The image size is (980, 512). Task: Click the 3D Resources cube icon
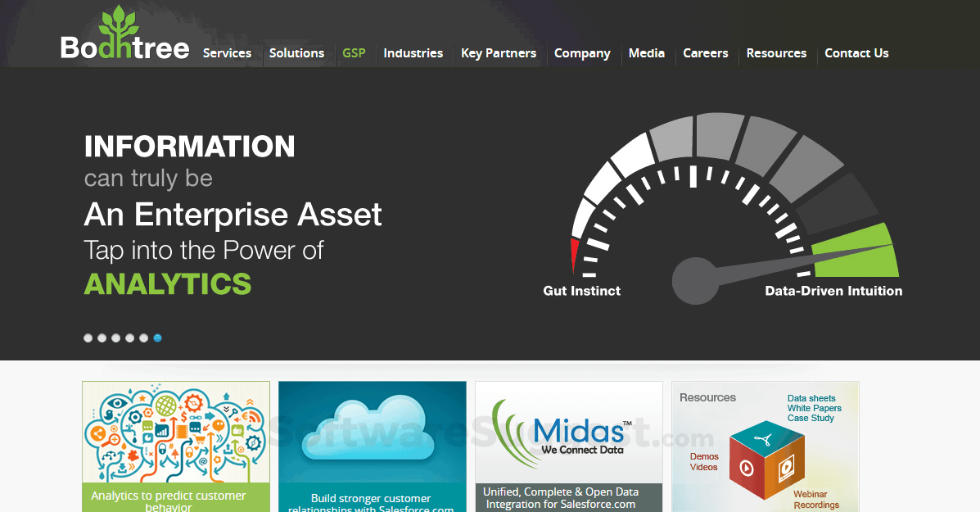[768, 459]
